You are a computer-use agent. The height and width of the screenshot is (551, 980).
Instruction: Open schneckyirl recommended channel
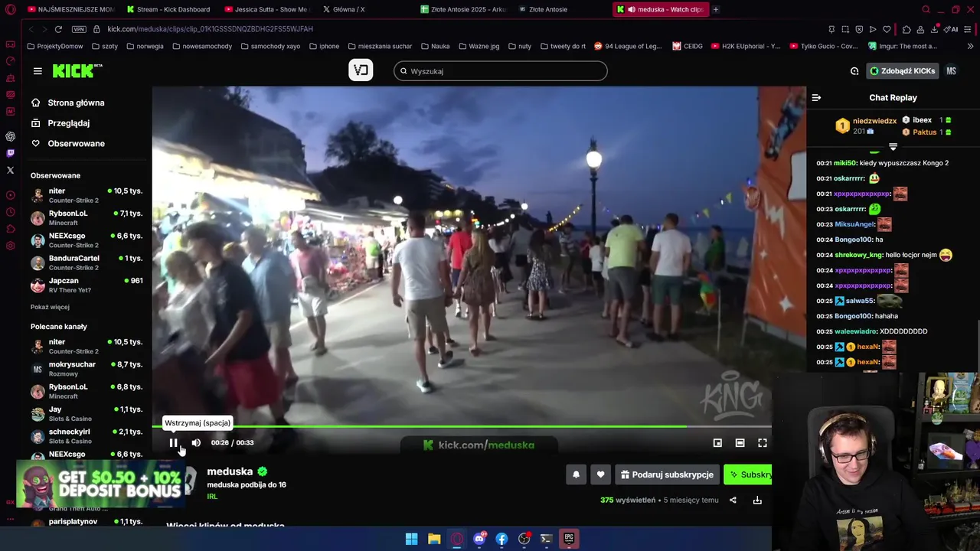click(x=87, y=436)
